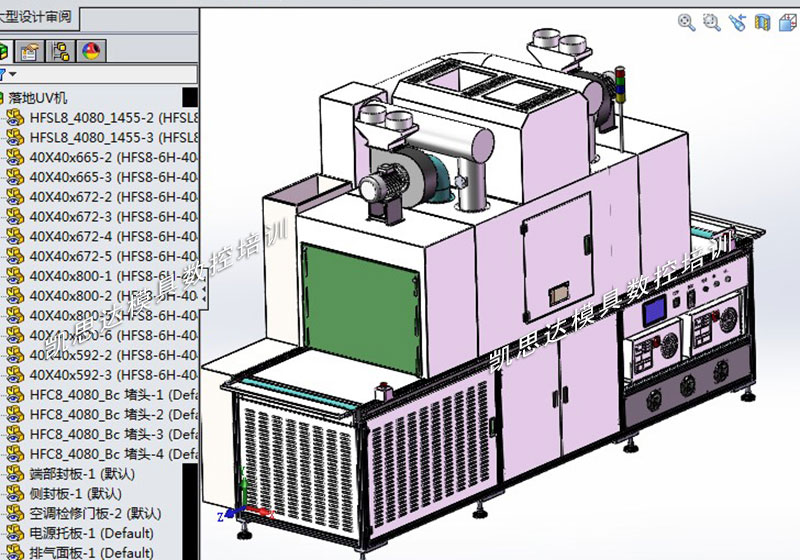Open the PropertyManager tab icon

click(31, 52)
